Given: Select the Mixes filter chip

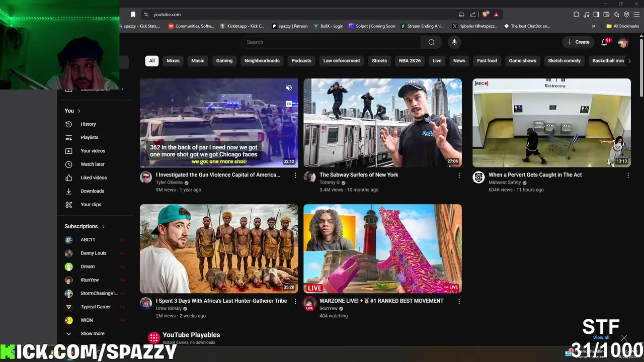Looking at the screenshot, I should 173,61.
